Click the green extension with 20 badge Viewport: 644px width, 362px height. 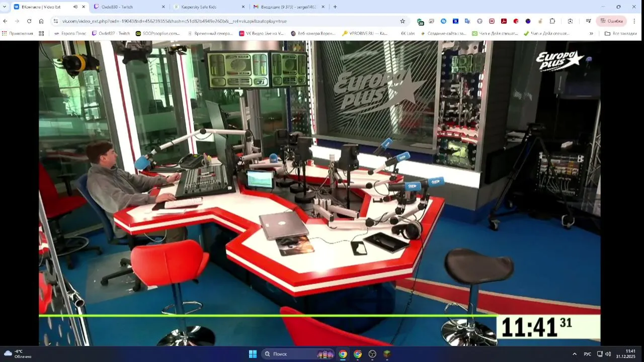420,22
